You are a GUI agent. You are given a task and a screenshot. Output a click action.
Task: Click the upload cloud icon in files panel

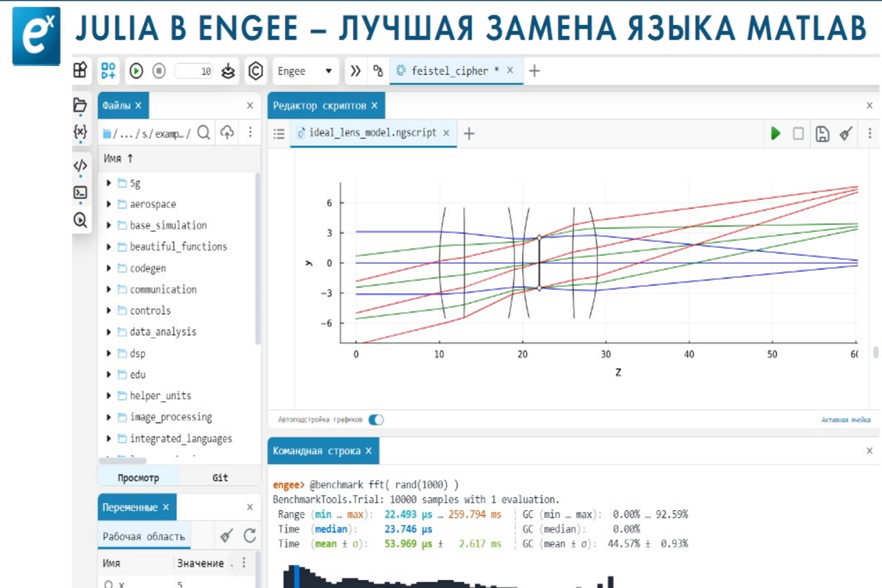[227, 132]
